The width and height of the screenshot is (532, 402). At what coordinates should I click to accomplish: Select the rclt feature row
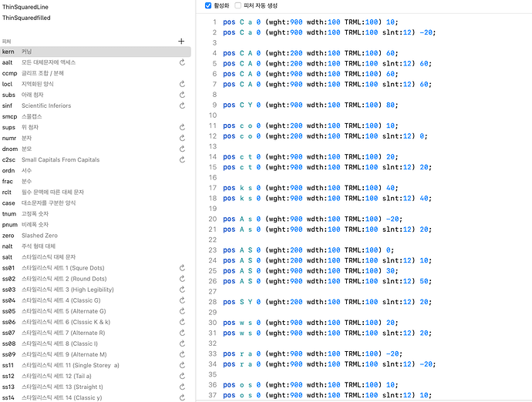tap(96, 193)
